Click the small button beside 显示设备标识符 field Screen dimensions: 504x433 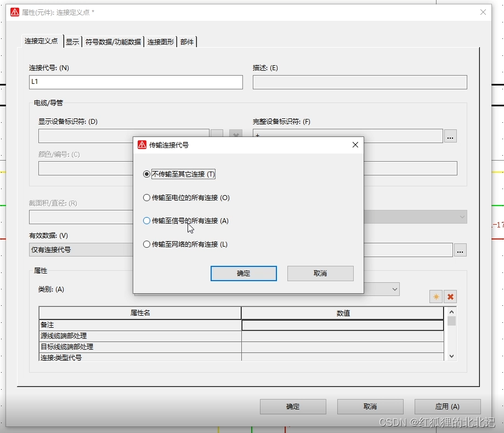coord(216,134)
